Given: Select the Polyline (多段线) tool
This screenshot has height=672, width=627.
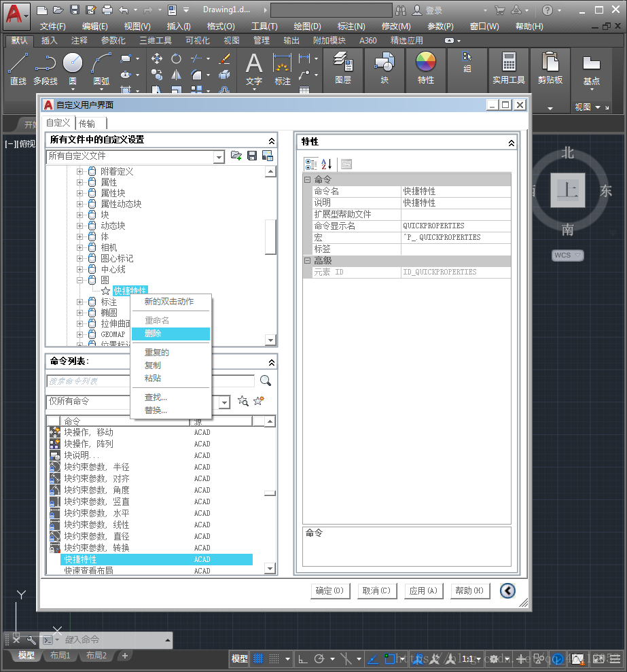Looking at the screenshot, I should click(46, 69).
